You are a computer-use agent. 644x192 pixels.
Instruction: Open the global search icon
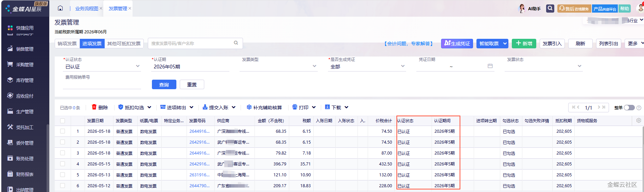click(550, 9)
